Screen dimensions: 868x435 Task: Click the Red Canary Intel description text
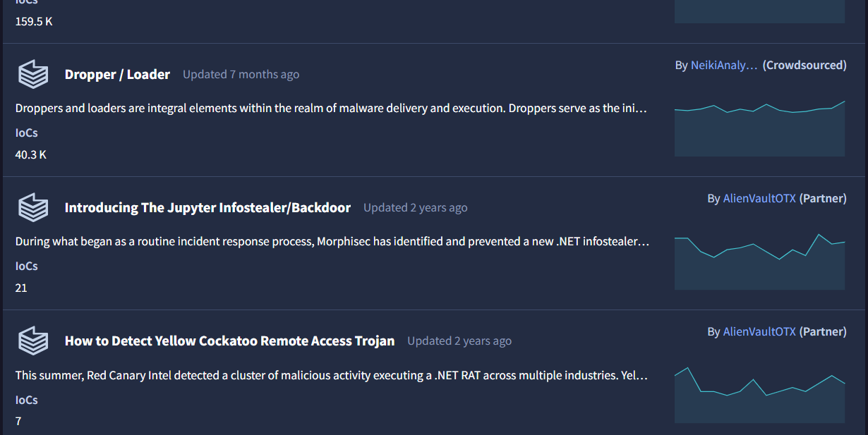(332, 375)
